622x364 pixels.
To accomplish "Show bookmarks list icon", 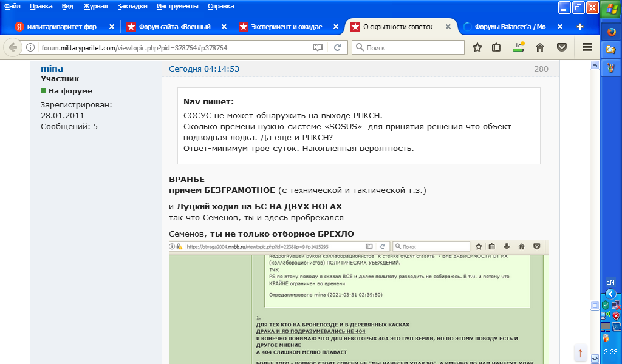I will point(496,47).
